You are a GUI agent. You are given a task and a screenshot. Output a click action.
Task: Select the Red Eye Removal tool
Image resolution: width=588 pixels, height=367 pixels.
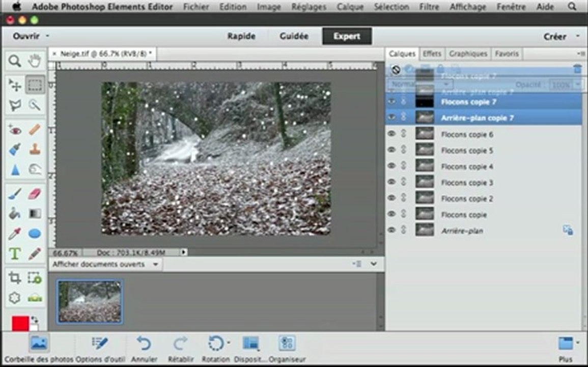(x=15, y=130)
